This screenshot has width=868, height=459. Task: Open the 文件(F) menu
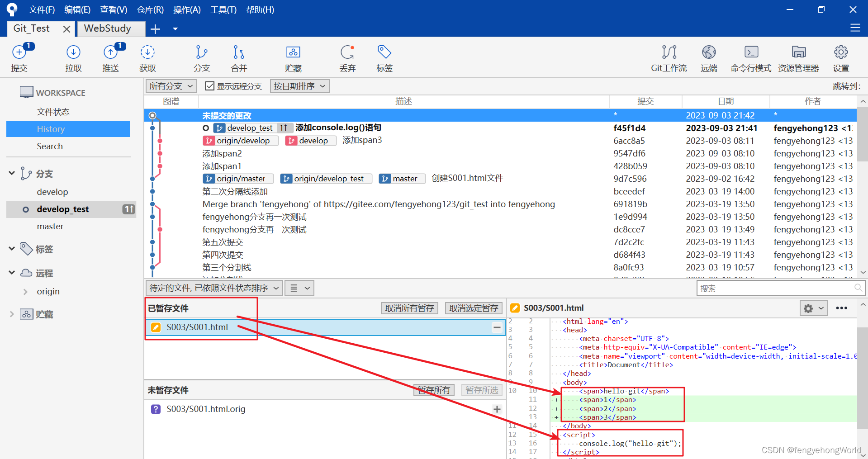pyautogui.click(x=42, y=9)
